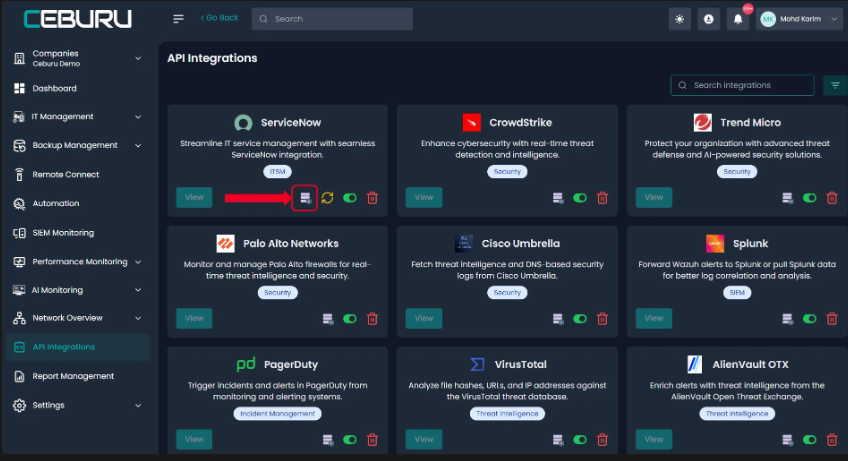Disable the VirusTotal integration toggle
This screenshot has width=848, height=461.
coord(580,439)
